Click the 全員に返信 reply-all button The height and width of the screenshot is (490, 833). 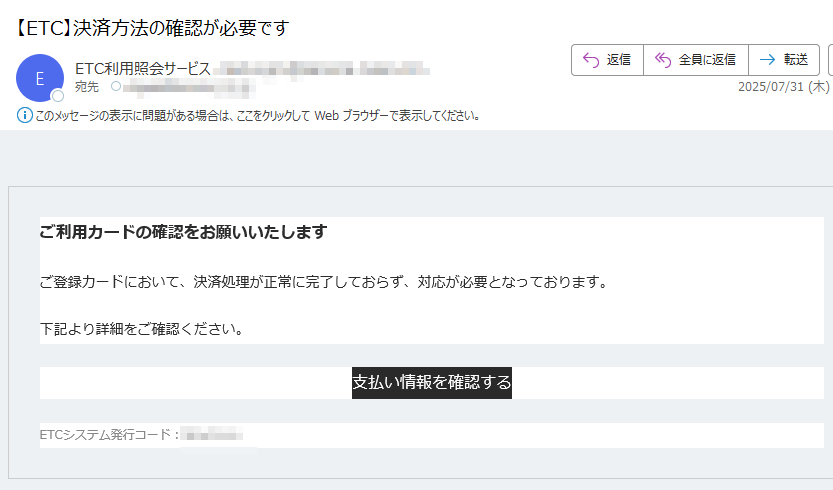[x=696, y=60]
